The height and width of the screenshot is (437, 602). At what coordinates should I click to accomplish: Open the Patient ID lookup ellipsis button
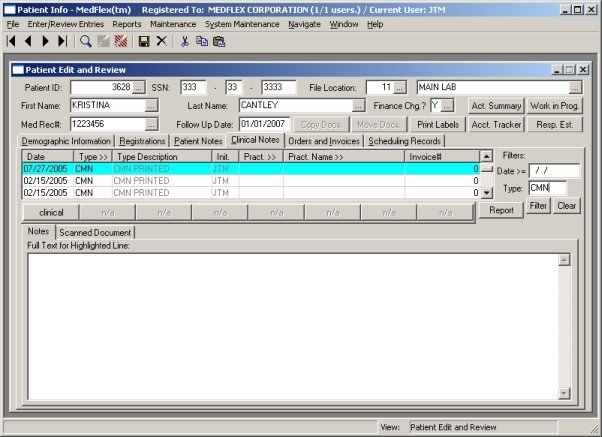coord(139,88)
